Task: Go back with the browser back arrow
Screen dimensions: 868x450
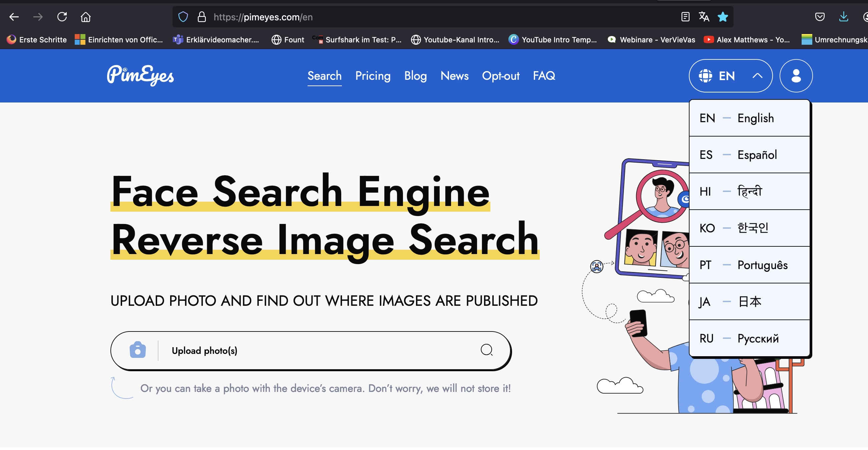Action: [14, 16]
